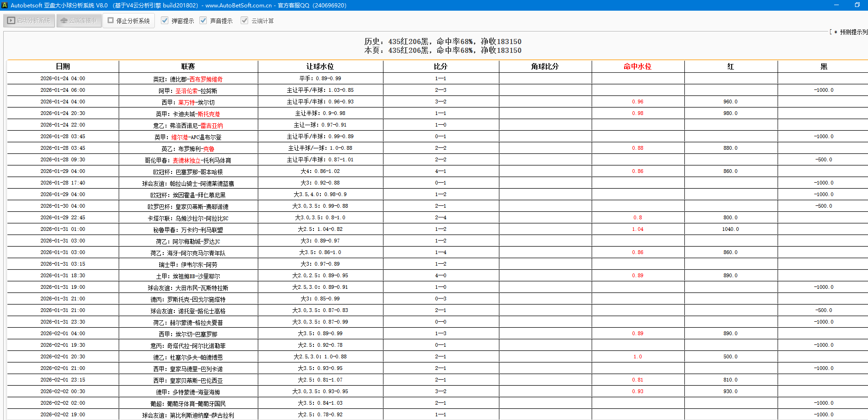Disable the 声音提示 sound alert checkbox
The width and height of the screenshot is (868, 420).
coord(203,20)
